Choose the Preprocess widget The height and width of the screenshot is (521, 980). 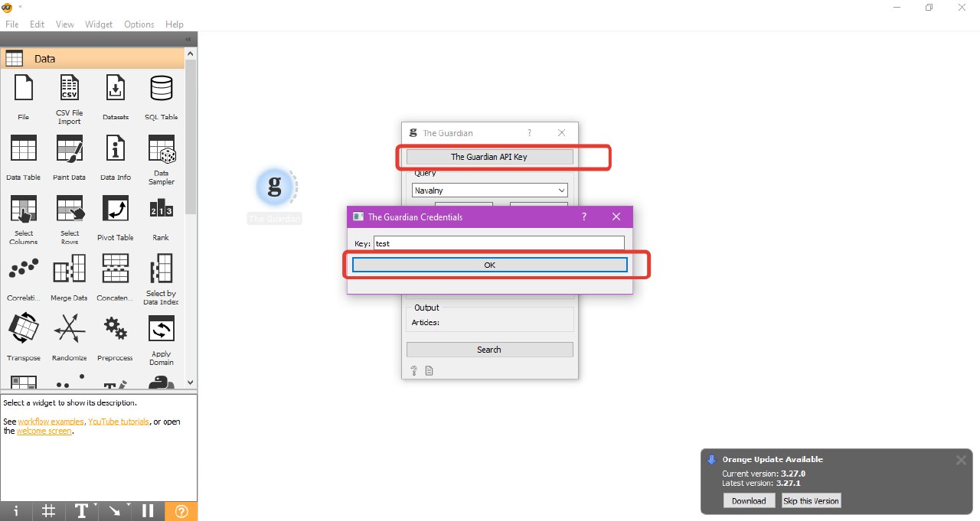point(116,329)
